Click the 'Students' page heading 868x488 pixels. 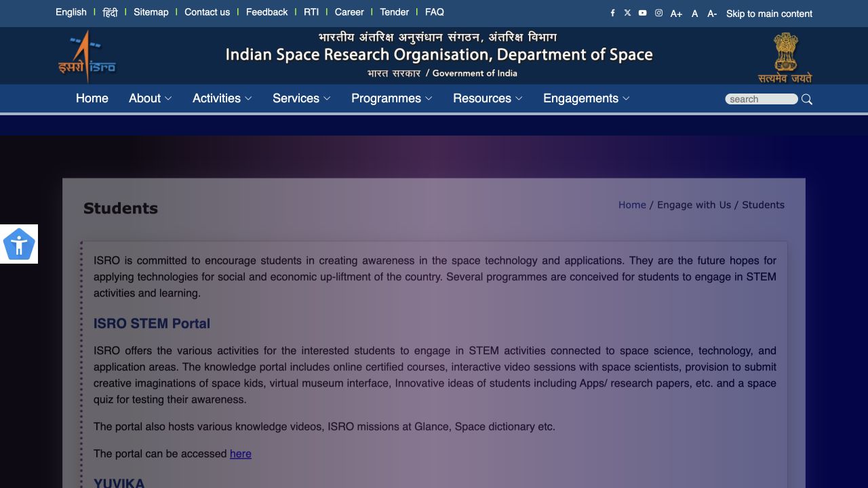coord(121,208)
